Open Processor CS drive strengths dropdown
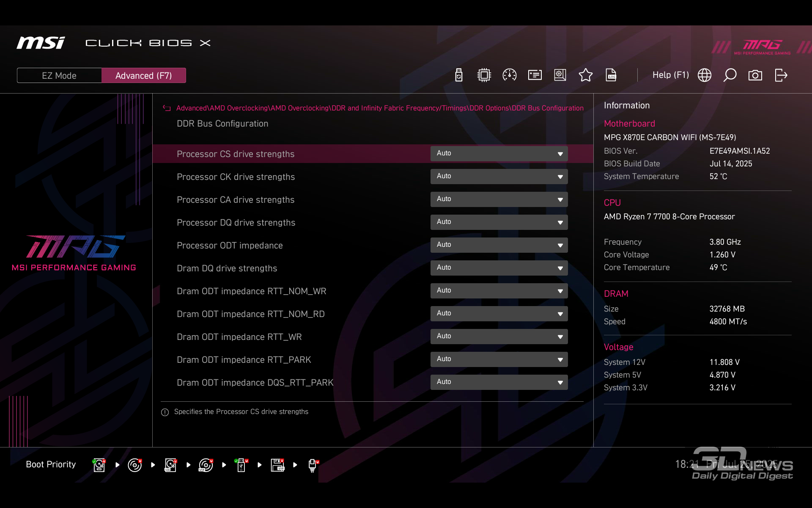 pos(499,154)
